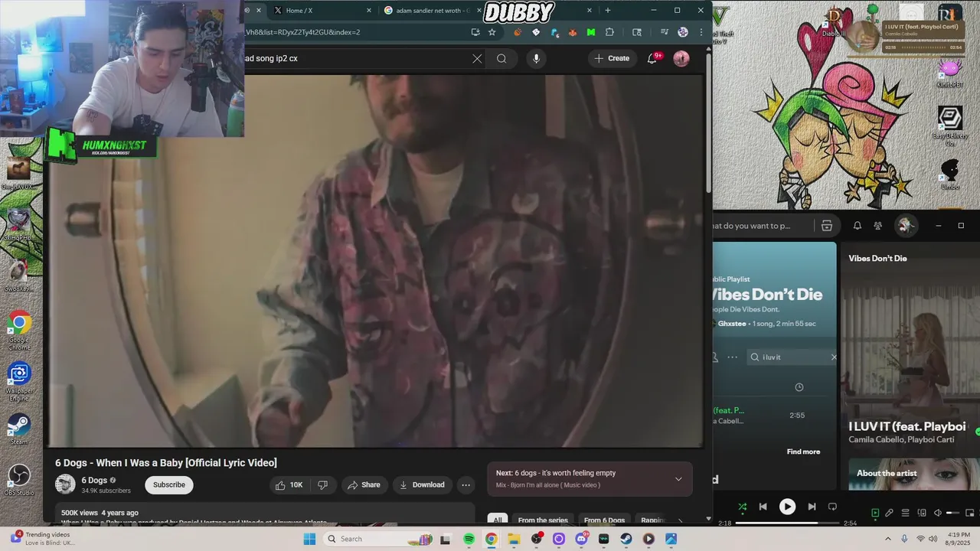
Task: Open Spotify connect to device
Action: pyautogui.click(x=921, y=513)
